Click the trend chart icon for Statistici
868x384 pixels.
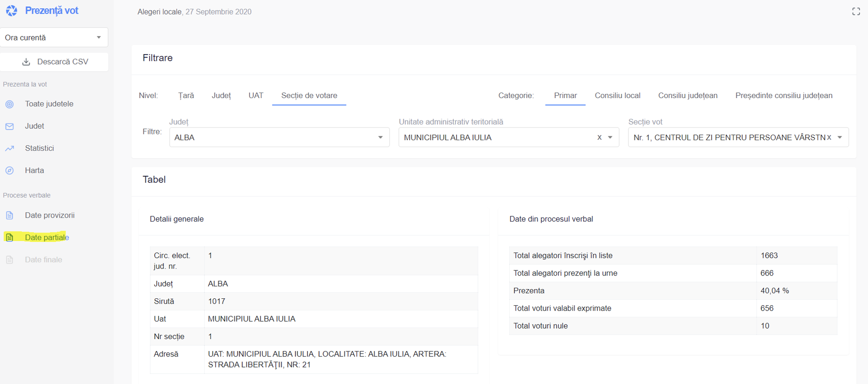point(10,148)
